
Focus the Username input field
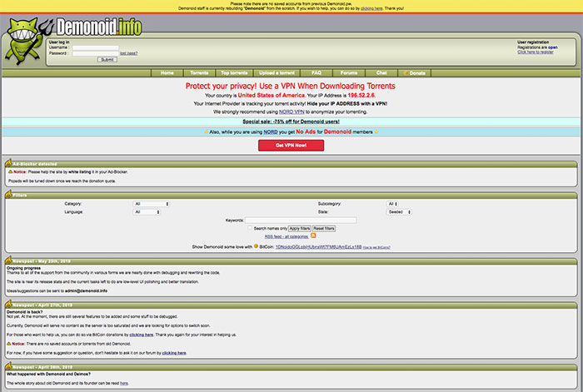point(96,47)
